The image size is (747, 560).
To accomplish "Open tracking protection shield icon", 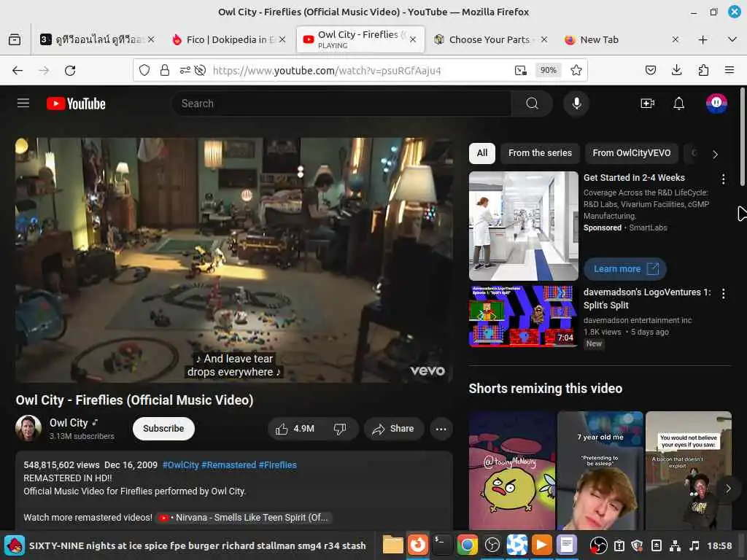I will 144,71.
